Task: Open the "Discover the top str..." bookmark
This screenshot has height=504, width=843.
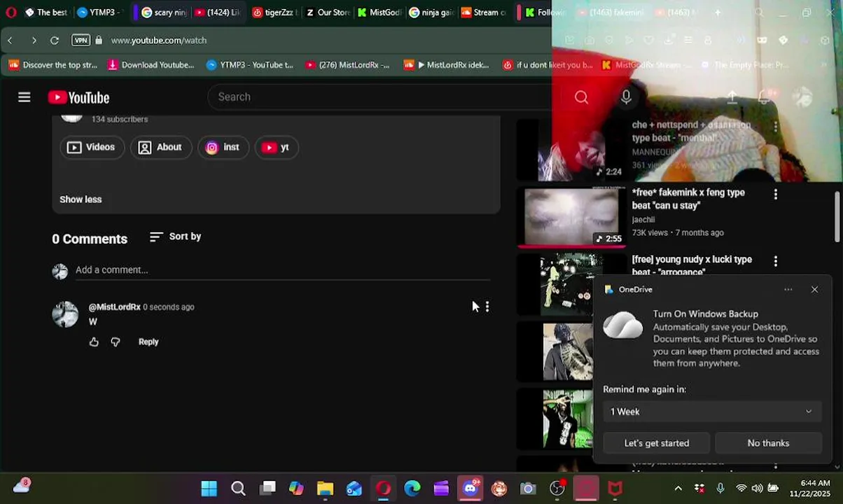Action: [x=53, y=65]
